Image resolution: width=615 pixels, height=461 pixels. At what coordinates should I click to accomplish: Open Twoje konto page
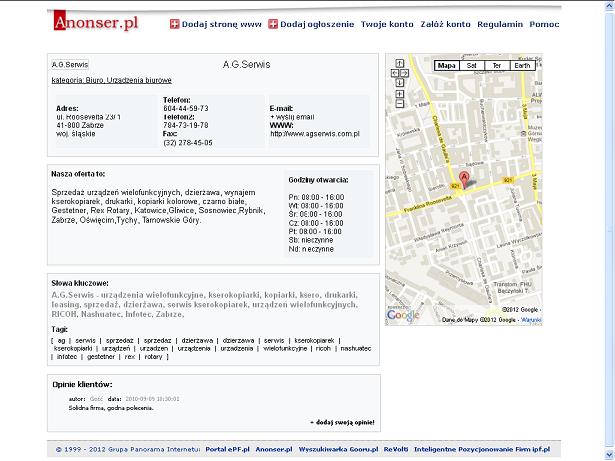point(387,24)
